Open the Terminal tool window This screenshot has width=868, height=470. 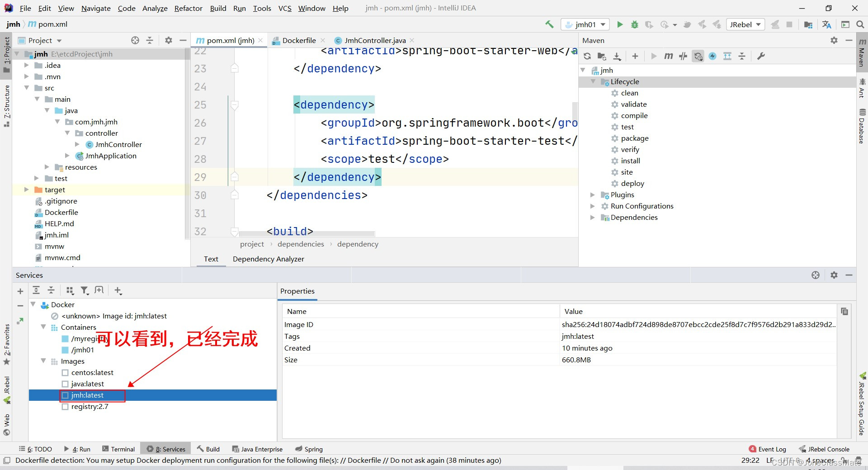tap(118, 449)
